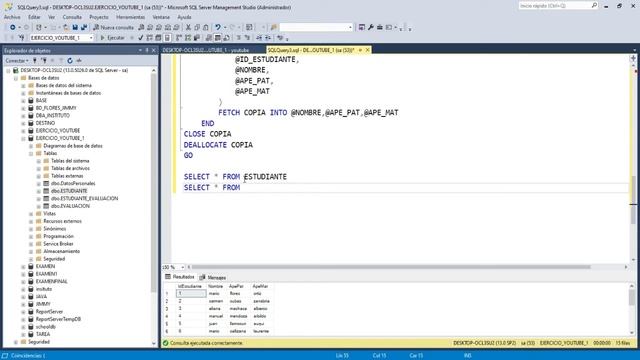Click the Activity Monitor icon in Object Explorer
The image size is (640, 360).
click(x=79, y=60)
